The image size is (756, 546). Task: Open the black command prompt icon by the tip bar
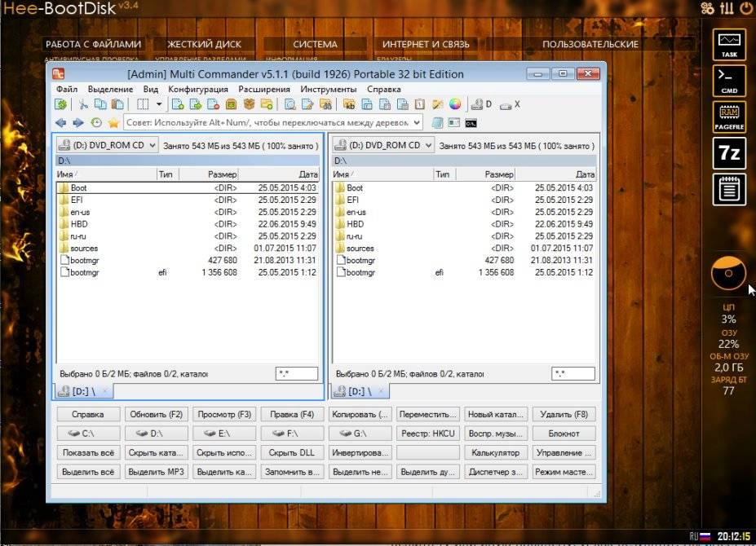(x=471, y=123)
